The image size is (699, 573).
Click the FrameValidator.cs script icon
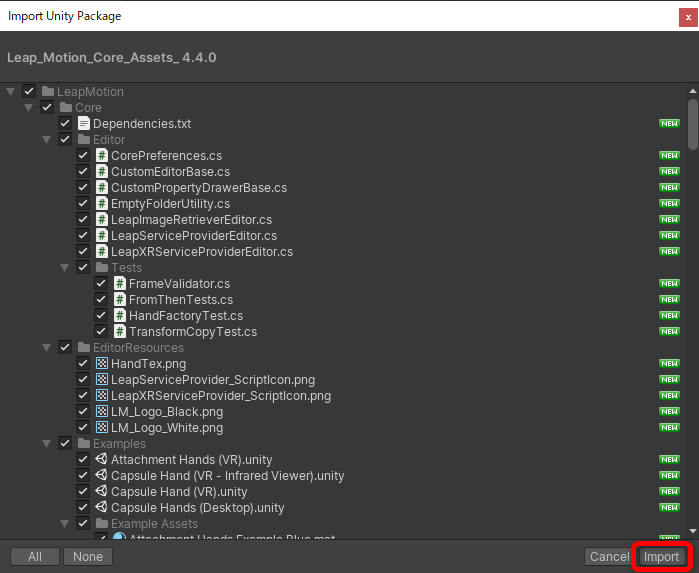(120, 284)
